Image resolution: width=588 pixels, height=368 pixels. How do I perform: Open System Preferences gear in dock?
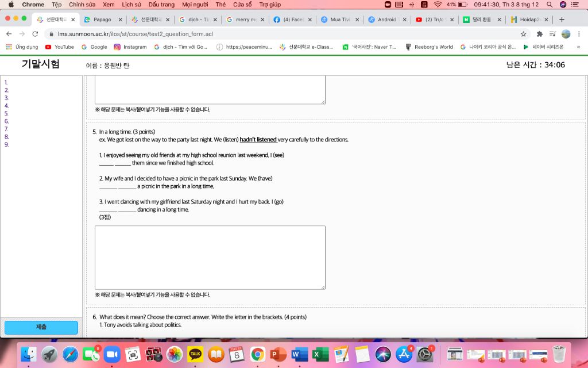[x=425, y=354]
